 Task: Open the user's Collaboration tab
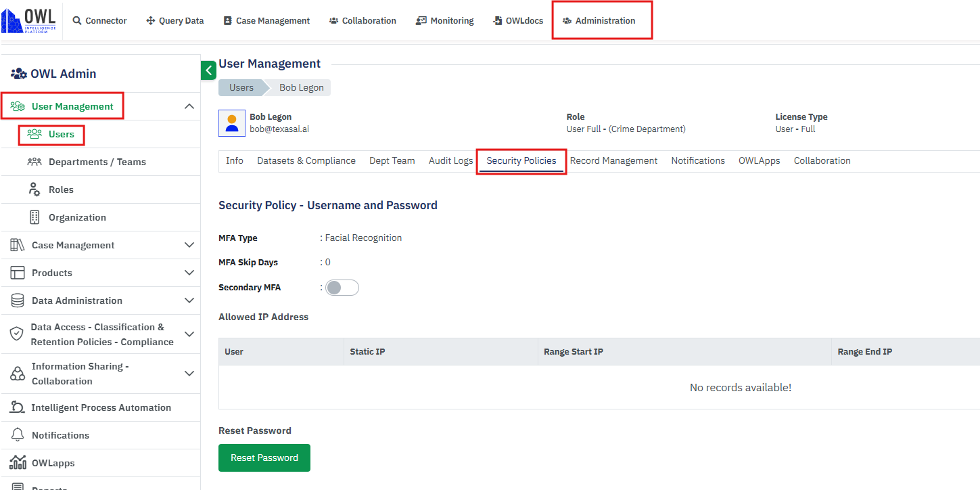(822, 160)
